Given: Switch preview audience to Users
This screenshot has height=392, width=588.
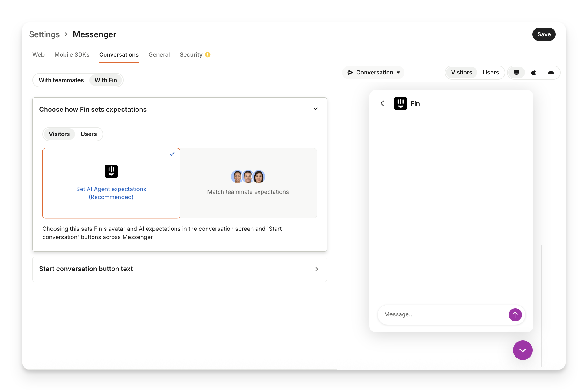Looking at the screenshot, I should tap(491, 73).
